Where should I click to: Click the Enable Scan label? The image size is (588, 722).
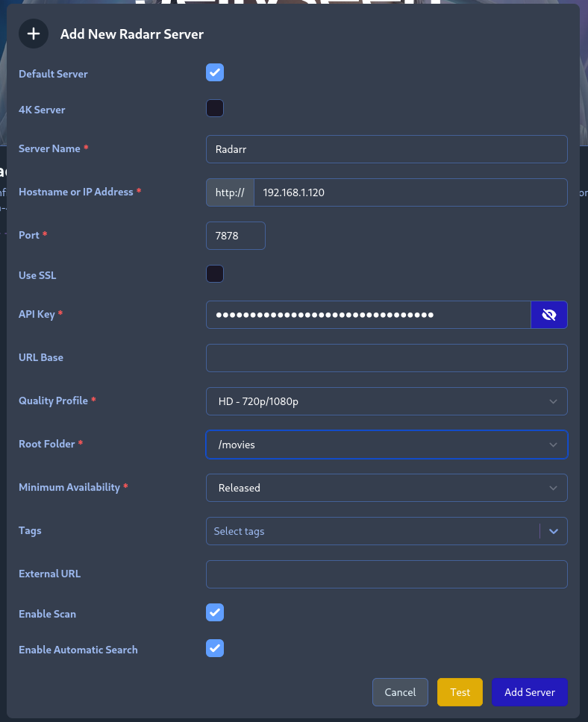[x=47, y=614]
